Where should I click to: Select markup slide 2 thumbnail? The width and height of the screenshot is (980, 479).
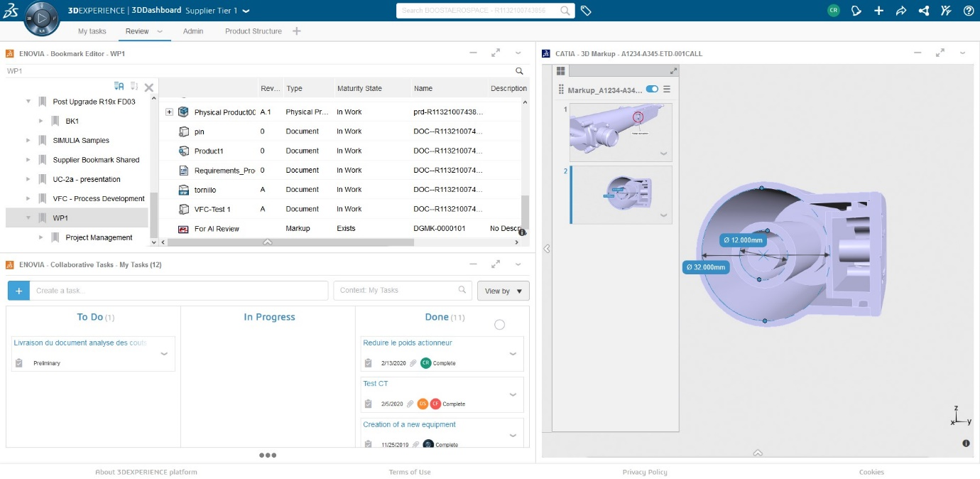(621, 195)
